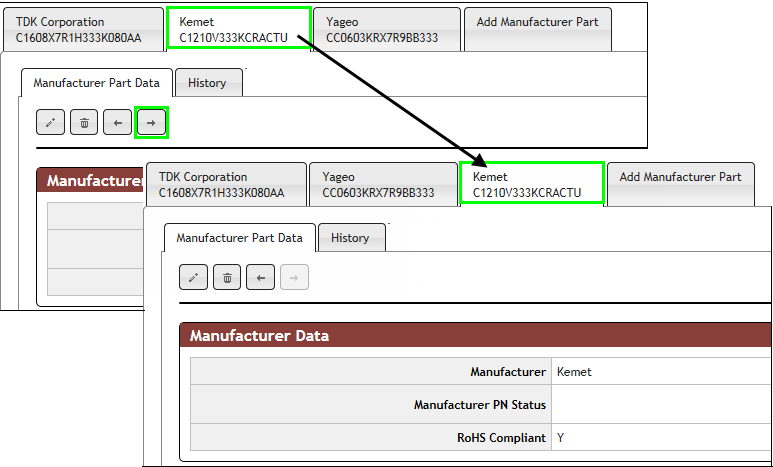Click the Manufacturer Data header in the front window
This screenshot has width=773, height=467.
point(476,335)
